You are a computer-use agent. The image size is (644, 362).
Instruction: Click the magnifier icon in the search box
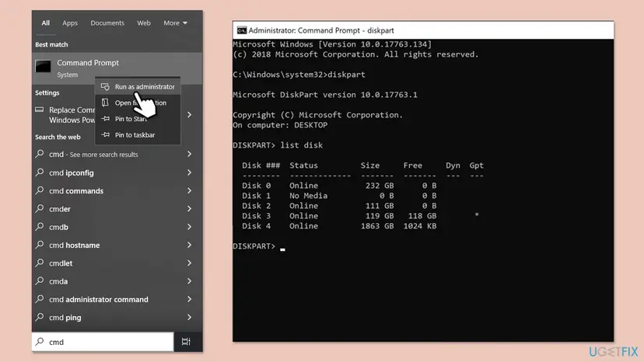coord(40,342)
